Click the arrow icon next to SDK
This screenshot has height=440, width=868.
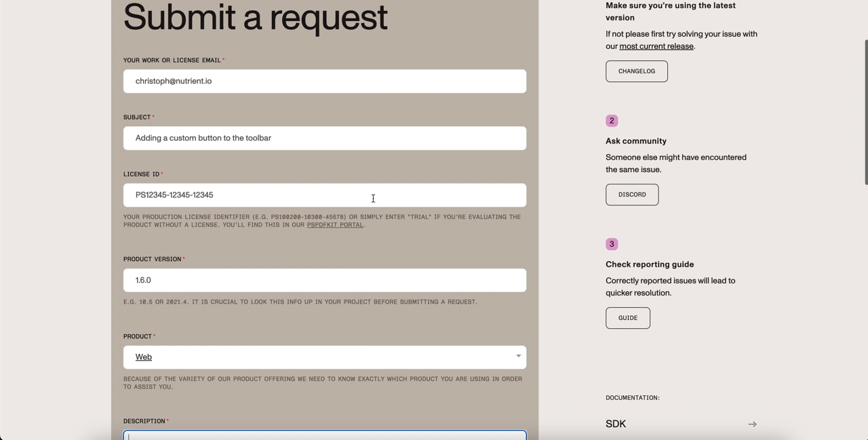pos(752,424)
